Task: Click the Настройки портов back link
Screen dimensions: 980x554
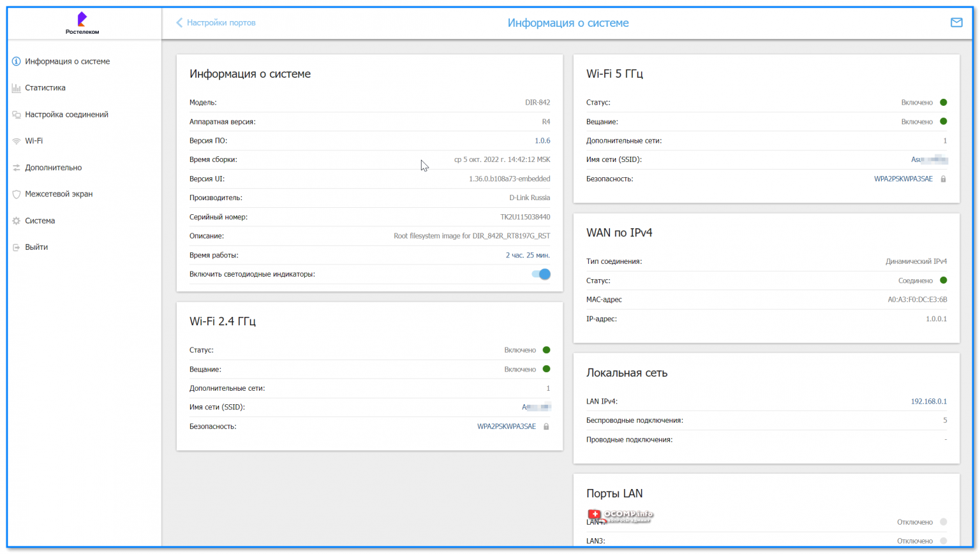Action: 221,23
